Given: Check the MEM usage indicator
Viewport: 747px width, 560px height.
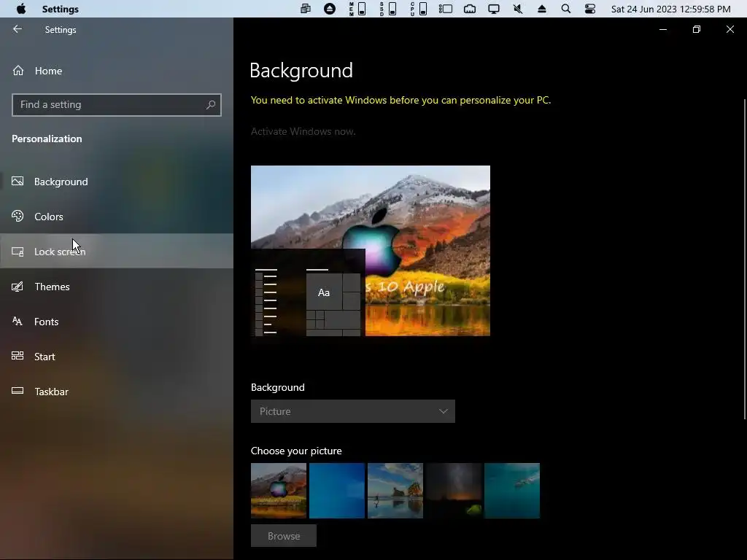Looking at the screenshot, I should [x=357, y=9].
